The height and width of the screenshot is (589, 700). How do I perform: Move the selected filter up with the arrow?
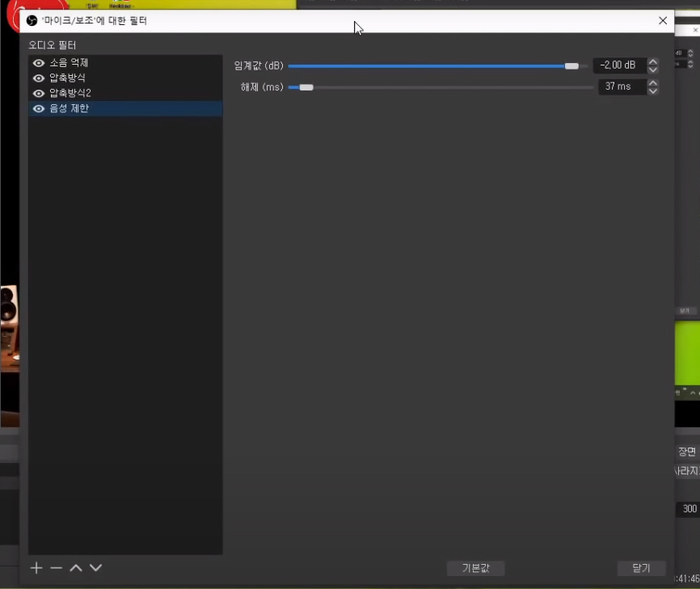(x=76, y=568)
